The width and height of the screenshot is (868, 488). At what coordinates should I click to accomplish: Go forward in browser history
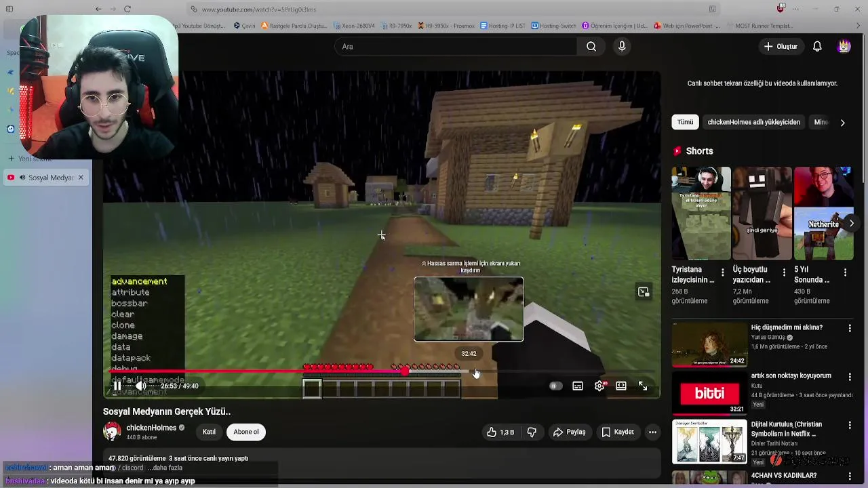(x=113, y=9)
